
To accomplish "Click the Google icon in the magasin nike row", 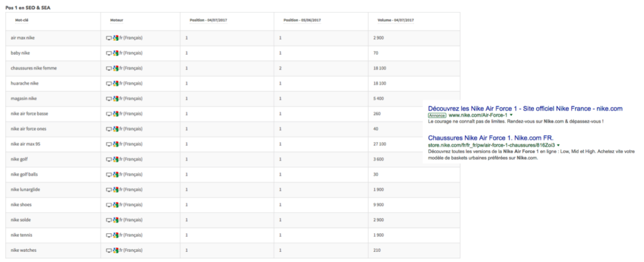I will point(116,99).
